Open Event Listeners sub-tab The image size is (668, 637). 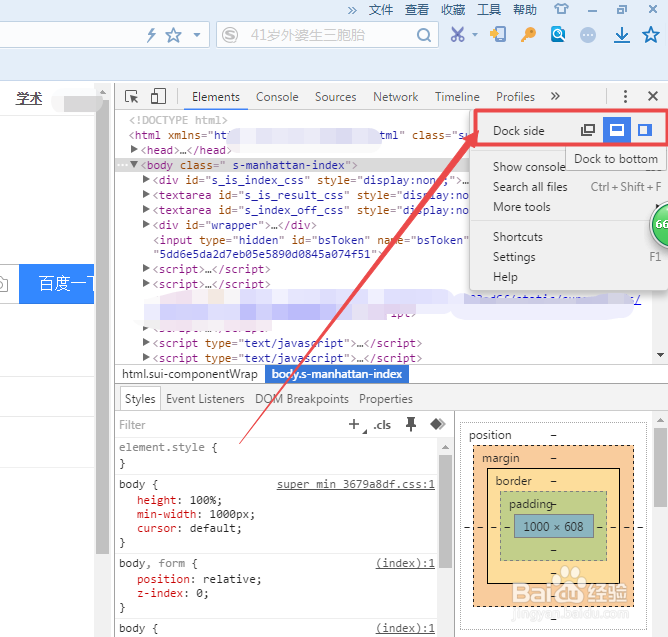(x=205, y=399)
